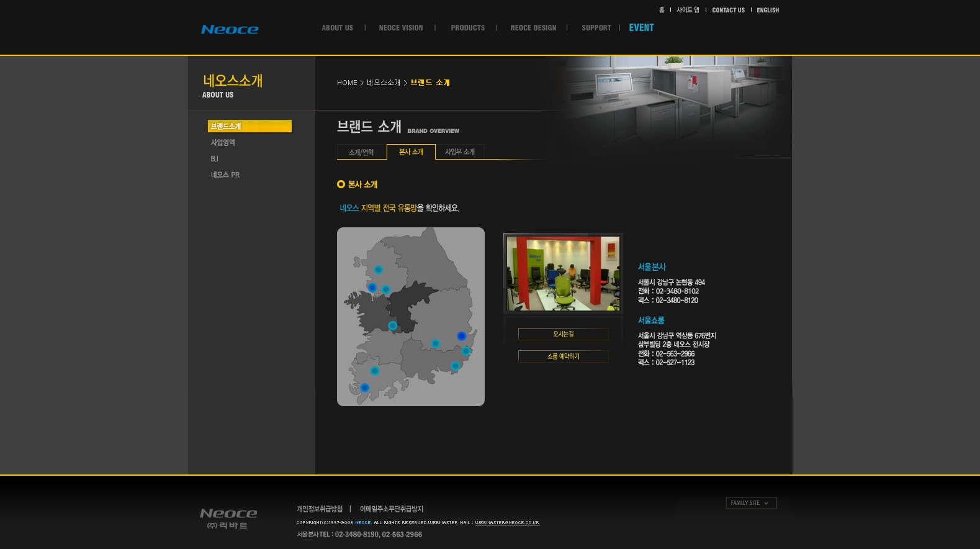Select the dark blue marker at the map's southwest tip

pyautogui.click(x=364, y=388)
